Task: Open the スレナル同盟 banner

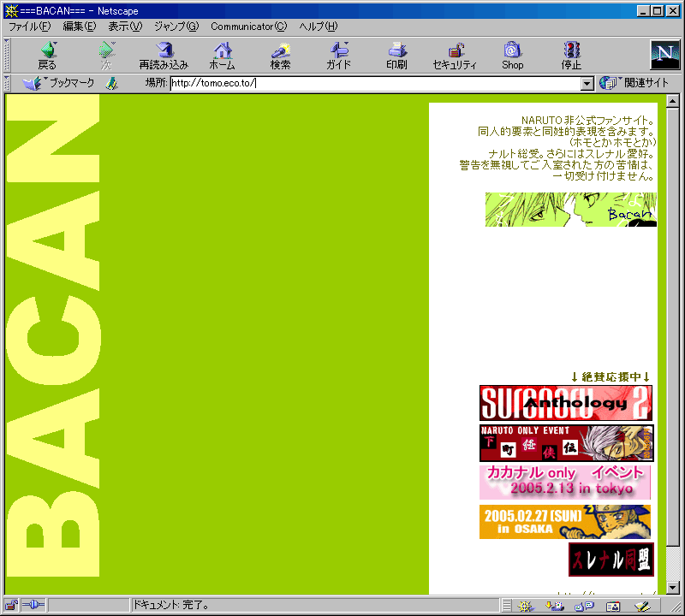Action: pyautogui.click(x=611, y=560)
